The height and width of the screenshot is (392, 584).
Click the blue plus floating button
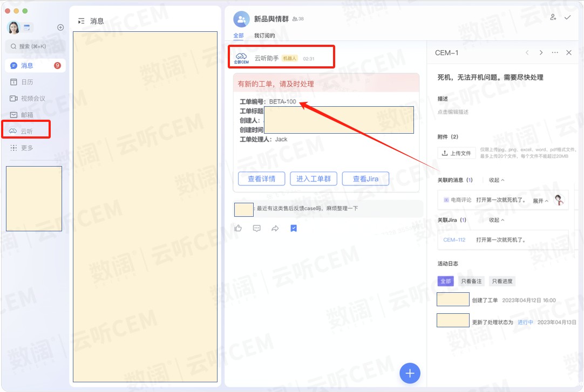pos(410,373)
